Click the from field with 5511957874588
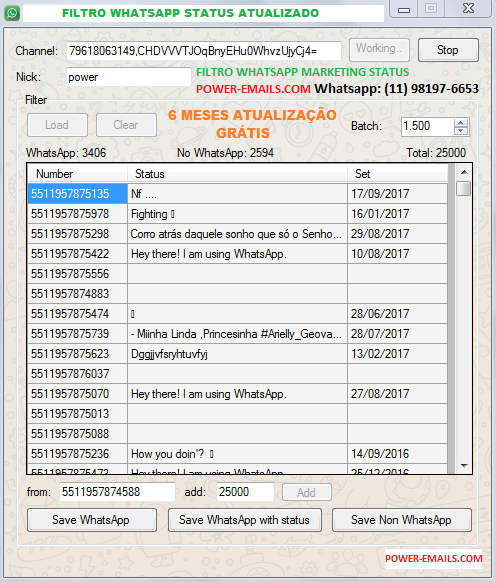This screenshot has width=496, height=582. click(117, 492)
